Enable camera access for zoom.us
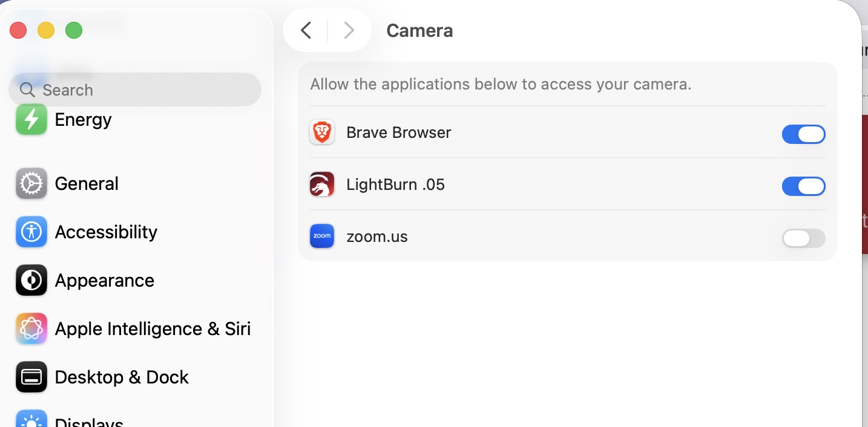This screenshot has height=427, width=868. tap(803, 238)
